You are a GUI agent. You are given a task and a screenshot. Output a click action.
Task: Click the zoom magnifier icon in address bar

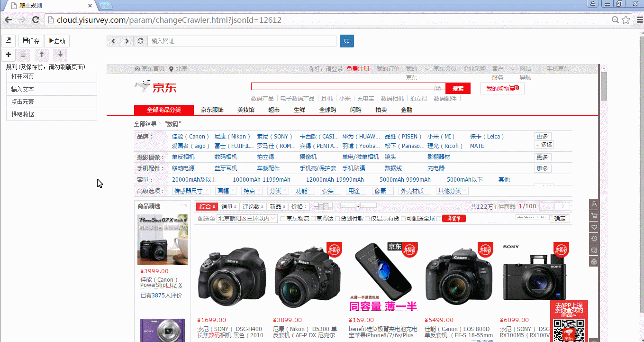tap(615, 20)
